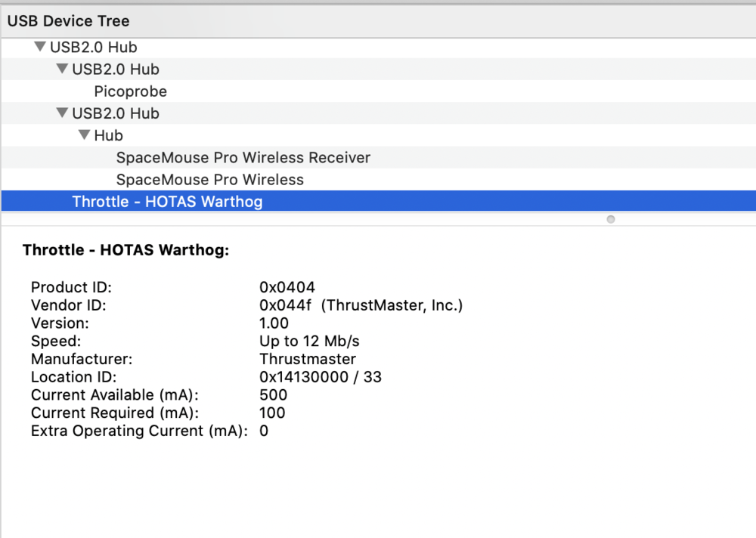The width and height of the screenshot is (756, 538).
Task: Select the top-level USB2.0 Hub label
Action: tap(94, 47)
